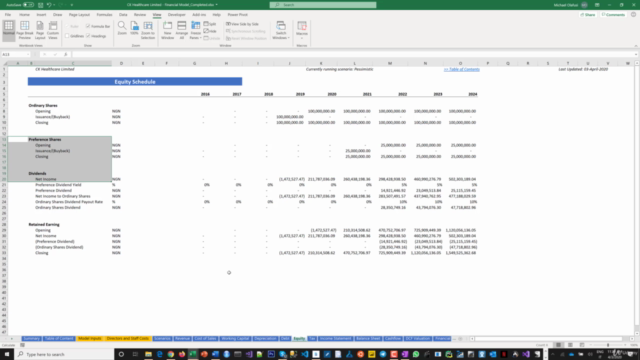Click the Search box in title bar

tap(323, 5)
